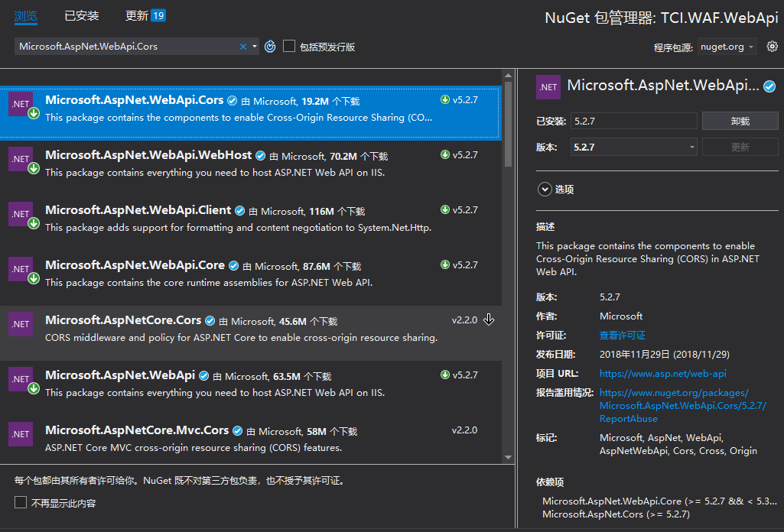The height and width of the screenshot is (532, 784).
Task: Switch to the 已安装 tab
Action: point(81,15)
